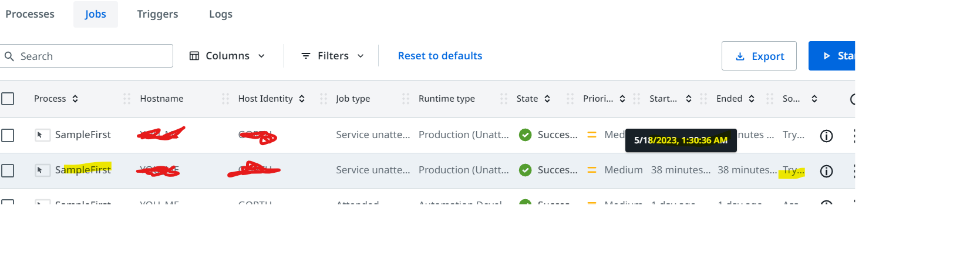Click the Export button
980x265 pixels.
click(x=759, y=56)
